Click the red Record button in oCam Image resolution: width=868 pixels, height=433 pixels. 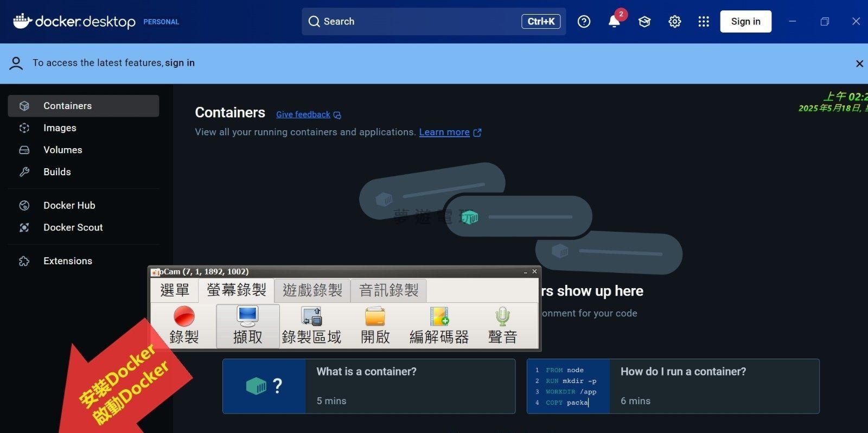tap(184, 317)
